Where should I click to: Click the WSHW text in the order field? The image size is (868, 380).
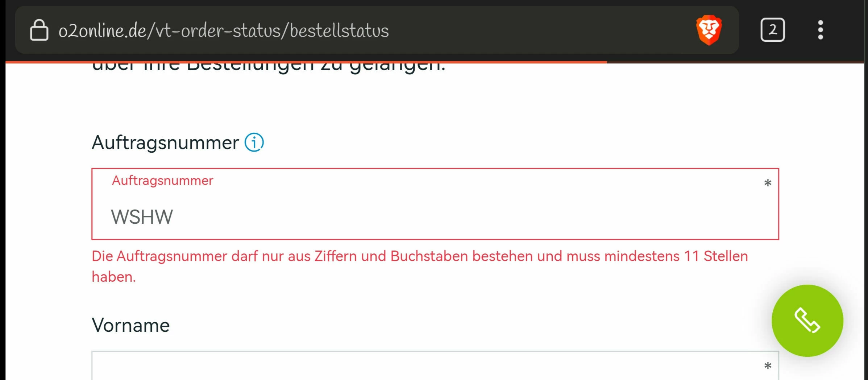[x=142, y=217]
